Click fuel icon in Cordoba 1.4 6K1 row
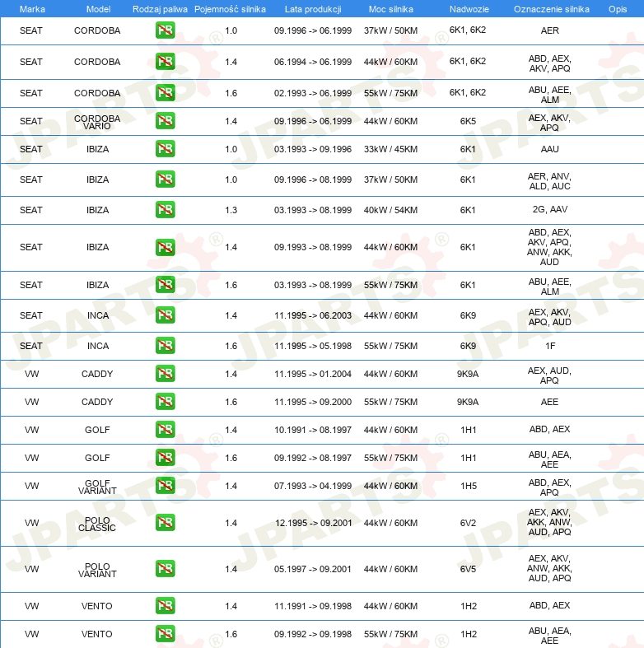 tap(166, 61)
